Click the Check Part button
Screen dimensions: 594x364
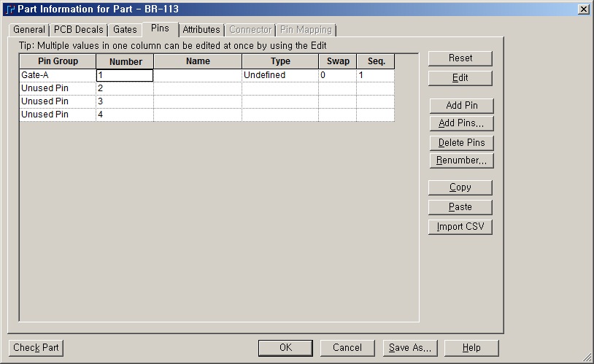click(36, 348)
